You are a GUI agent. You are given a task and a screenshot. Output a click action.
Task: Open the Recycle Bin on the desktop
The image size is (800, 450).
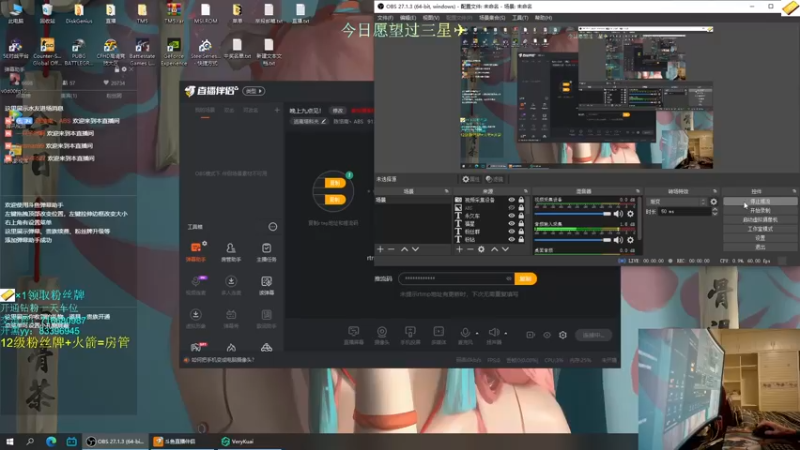coord(47,14)
